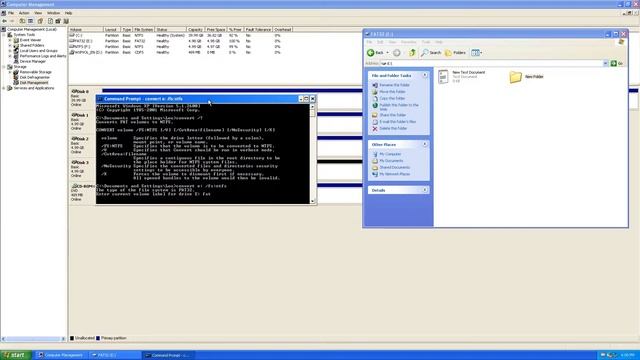Screen dimensions: 640x360
Task: Select Disk Defragmenter in the tree
Action: 35,77
